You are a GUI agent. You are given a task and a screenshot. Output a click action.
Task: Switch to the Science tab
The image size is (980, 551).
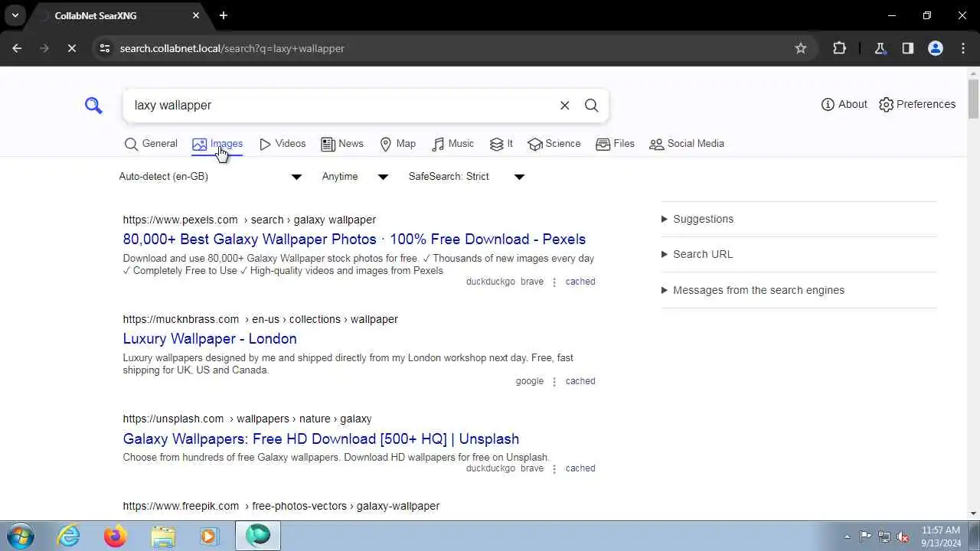click(x=554, y=144)
